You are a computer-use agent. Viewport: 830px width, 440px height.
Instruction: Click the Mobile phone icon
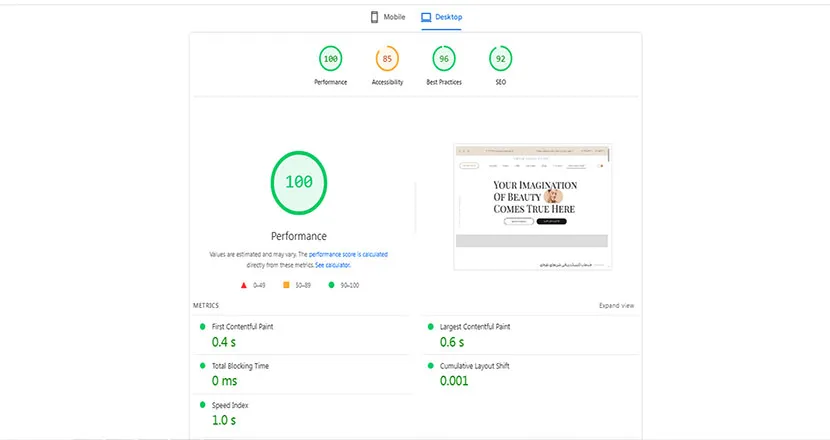click(x=375, y=17)
